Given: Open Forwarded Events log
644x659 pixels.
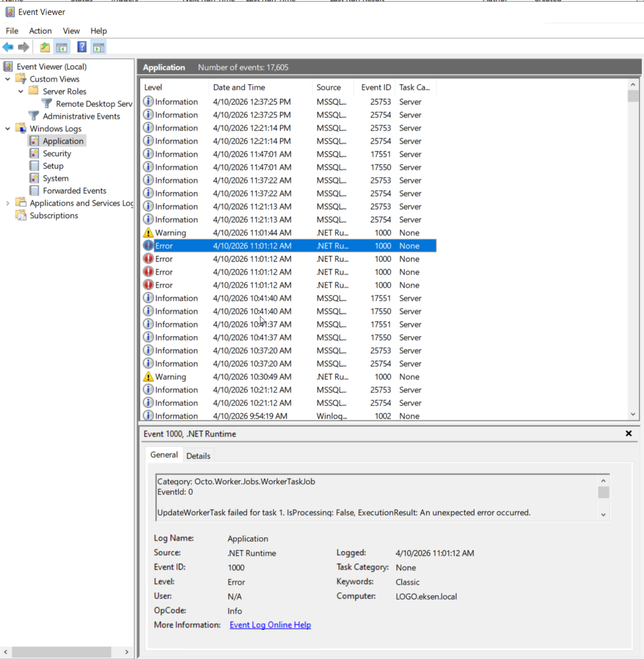Looking at the screenshot, I should point(74,191).
